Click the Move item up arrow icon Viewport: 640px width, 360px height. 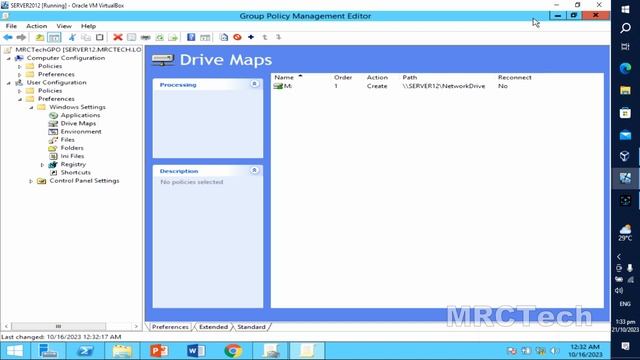(x=265, y=37)
